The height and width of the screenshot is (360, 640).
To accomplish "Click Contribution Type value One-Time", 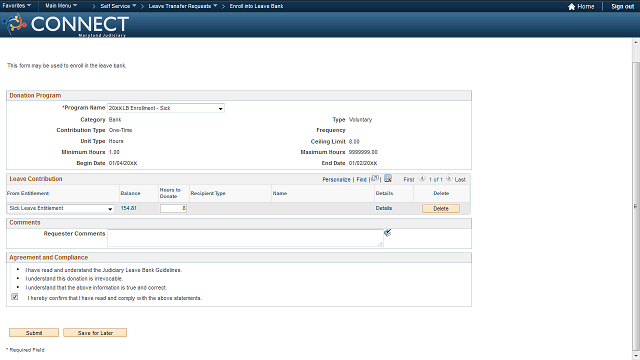I will [120, 130].
